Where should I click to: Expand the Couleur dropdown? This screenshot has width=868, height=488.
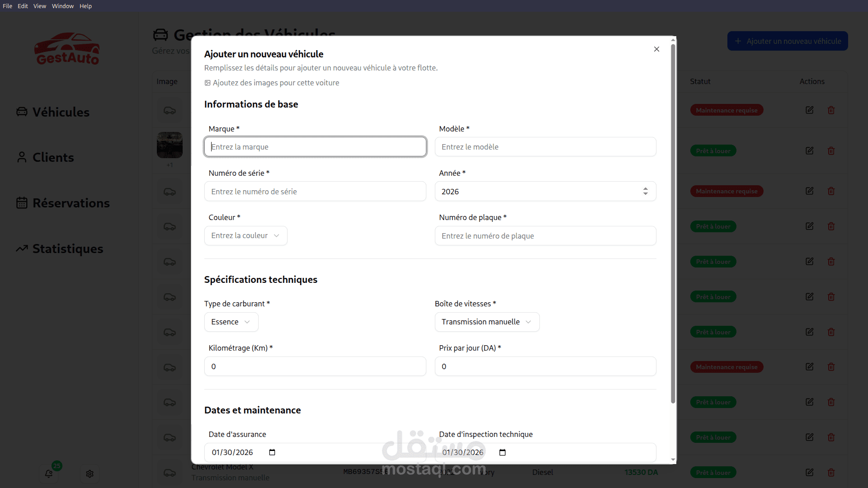pyautogui.click(x=245, y=236)
